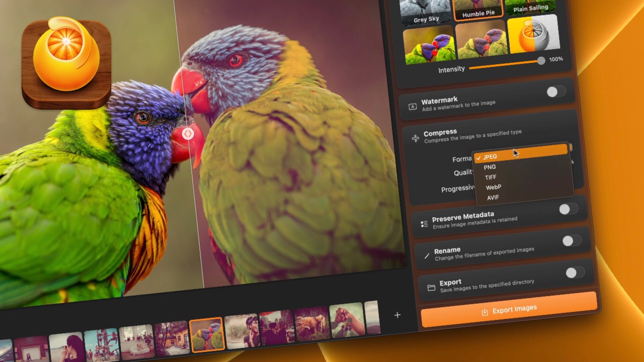Open the highland cow thumbnail

click(x=312, y=323)
